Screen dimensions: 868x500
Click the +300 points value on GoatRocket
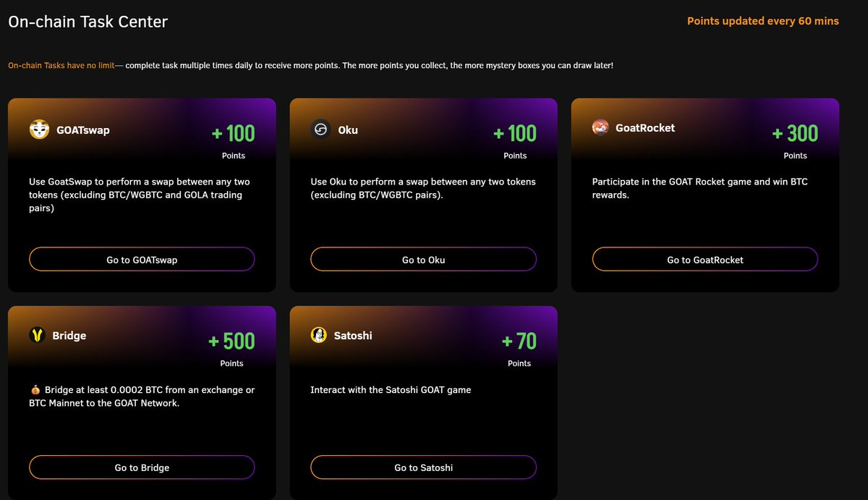(x=795, y=133)
